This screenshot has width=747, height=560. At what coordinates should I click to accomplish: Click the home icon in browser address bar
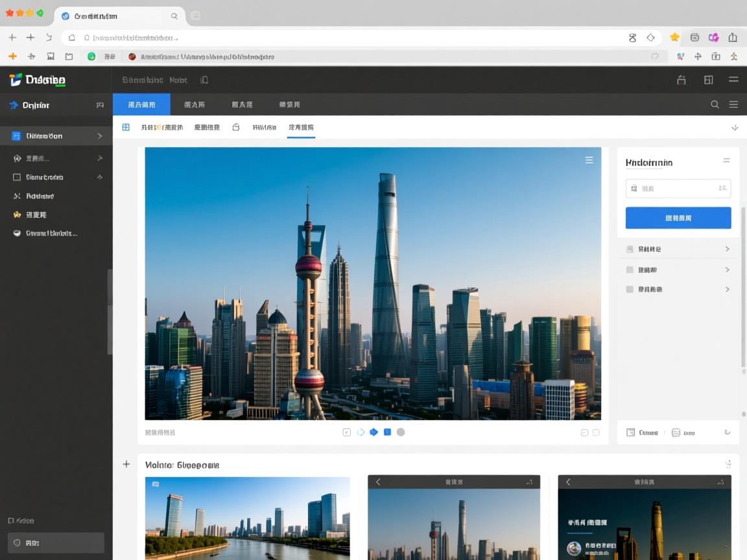click(72, 38)
